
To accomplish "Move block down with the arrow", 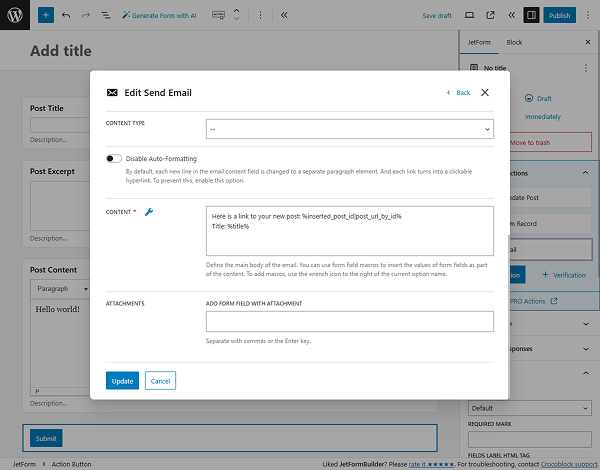I will click(x=236, y=19).
